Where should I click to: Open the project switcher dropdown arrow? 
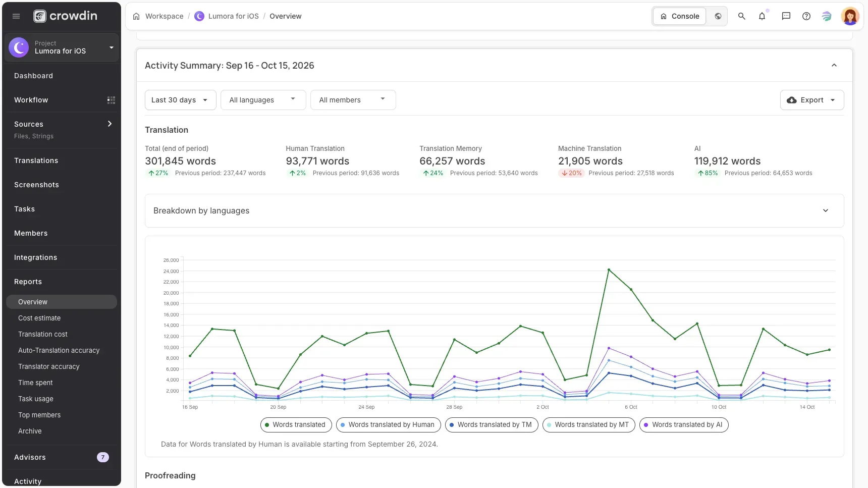point(111,47)
